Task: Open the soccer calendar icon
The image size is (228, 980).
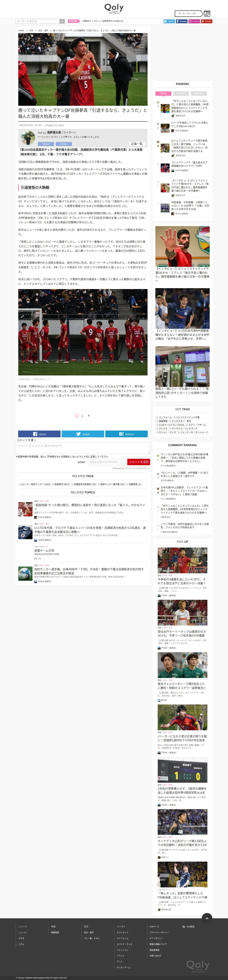Action: pos(207,13)
